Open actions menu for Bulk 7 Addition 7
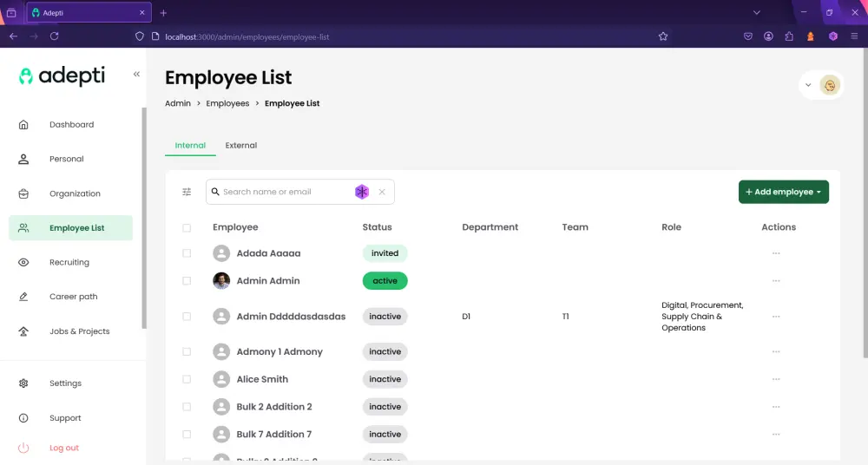The height and width of the screenshot is (465, 868). [776, 434]
